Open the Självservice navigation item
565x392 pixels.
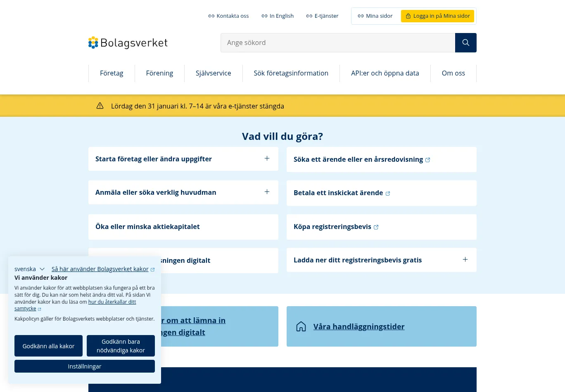pyautogui.click(x=213, y=73)
